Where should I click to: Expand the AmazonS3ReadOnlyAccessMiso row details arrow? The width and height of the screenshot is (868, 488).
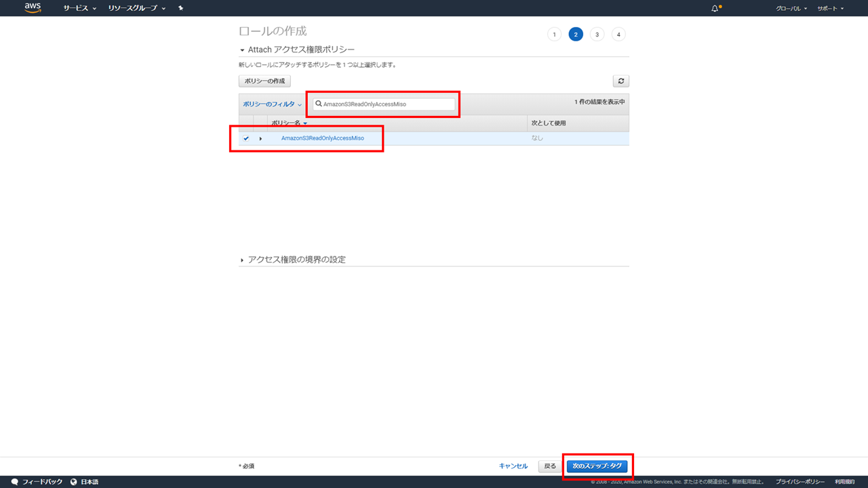tap(260, 138)
